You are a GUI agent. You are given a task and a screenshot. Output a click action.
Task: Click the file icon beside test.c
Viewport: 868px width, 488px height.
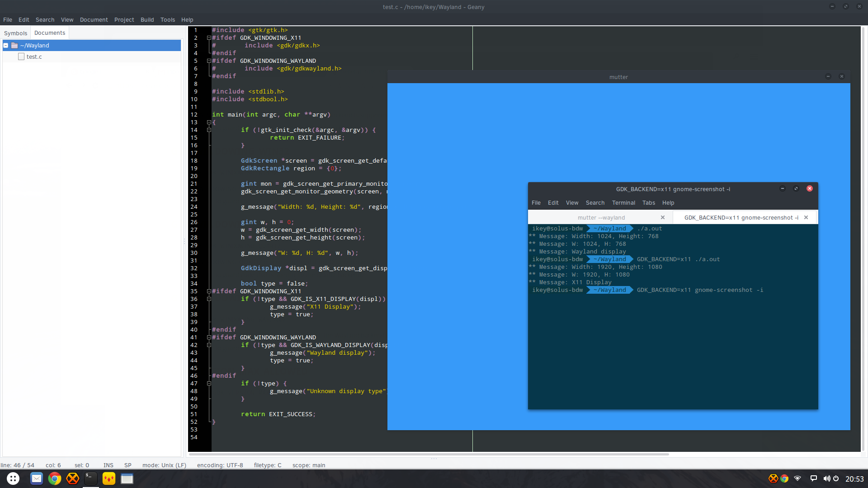pyautogui.click(x=21, y=57)
